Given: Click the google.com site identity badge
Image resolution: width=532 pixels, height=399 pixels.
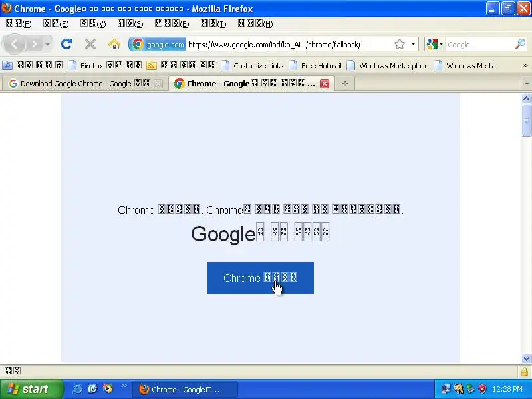Looking at the screenshot, I should pyautogui.click(x=158, y=44).
